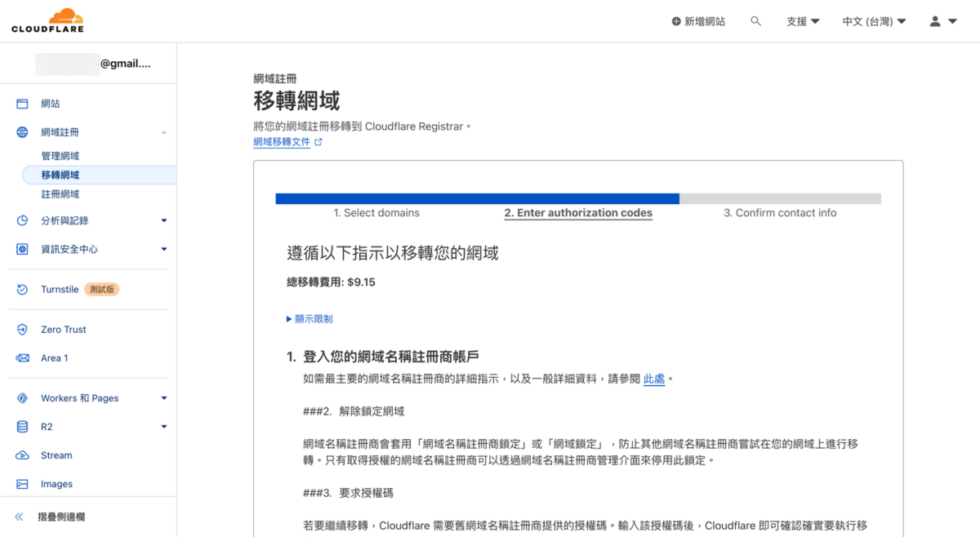Click the 網域註冊 globe icon
This screenshot has height=537, width=980.
pyautogui.click(x=23, y=132)
